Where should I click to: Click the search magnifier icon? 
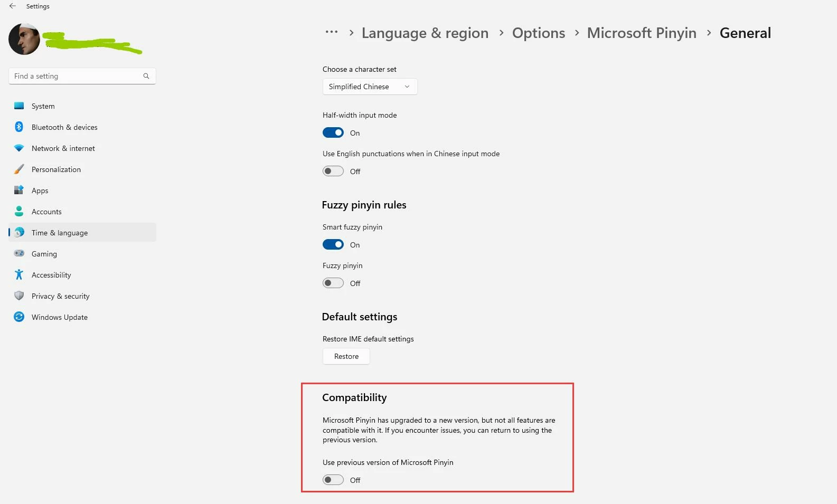(x=146, y=76)
